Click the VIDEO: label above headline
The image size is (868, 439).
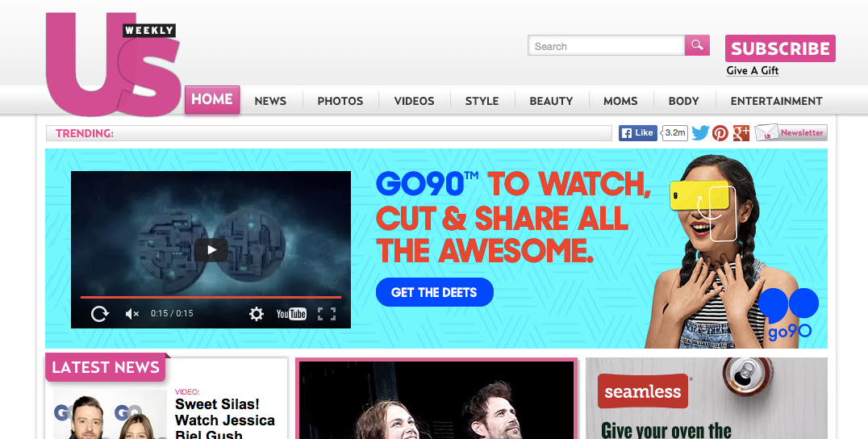coord(187,392)
